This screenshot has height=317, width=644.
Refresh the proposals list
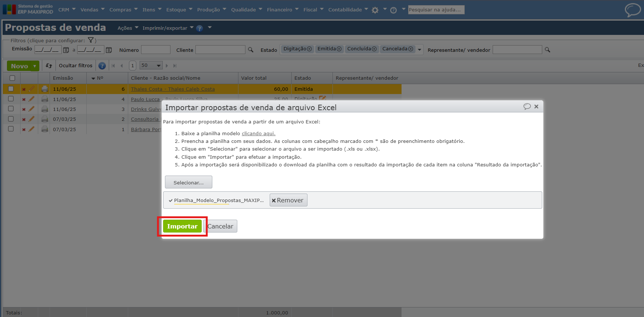point(49,66)
